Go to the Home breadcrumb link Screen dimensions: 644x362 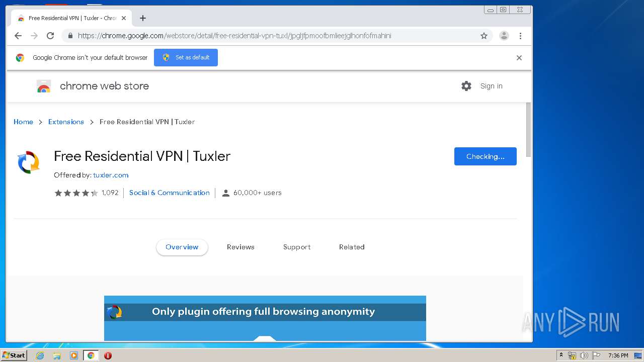(23, 122)
